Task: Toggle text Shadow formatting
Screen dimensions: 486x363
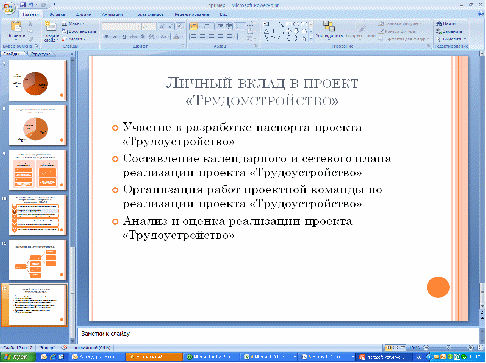Action: [143, 36]
